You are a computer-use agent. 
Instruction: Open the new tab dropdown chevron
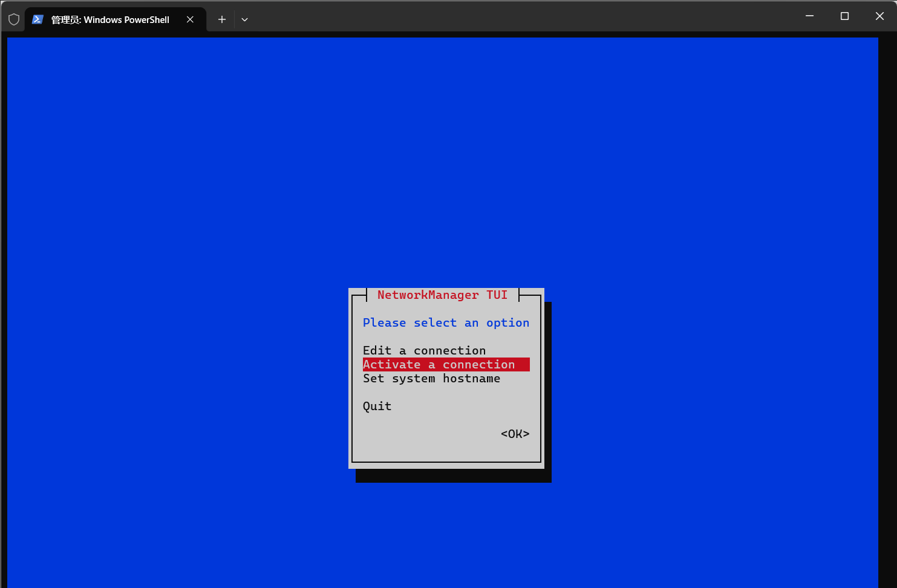click(x=245, y=19)
